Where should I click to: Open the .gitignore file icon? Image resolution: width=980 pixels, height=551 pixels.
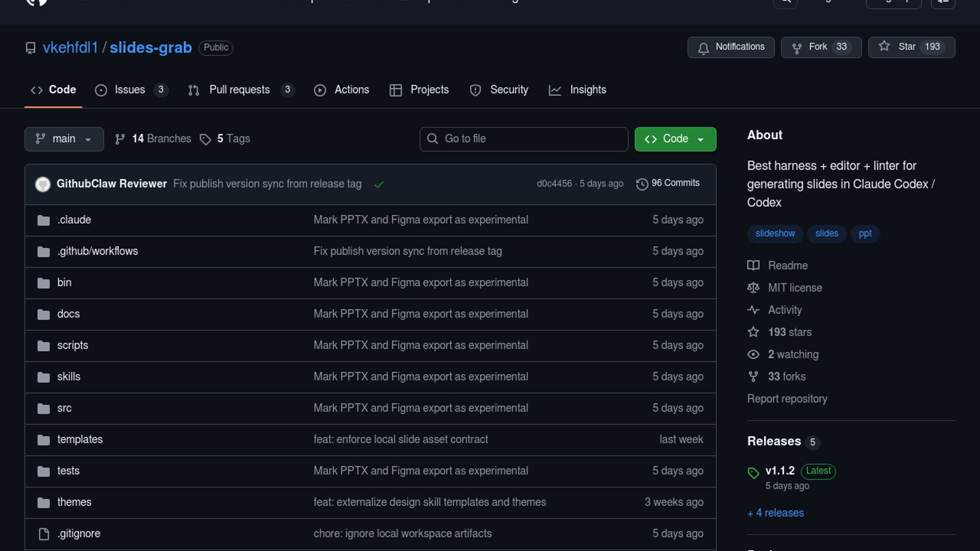pyautogui.click(x=44, y=534)
